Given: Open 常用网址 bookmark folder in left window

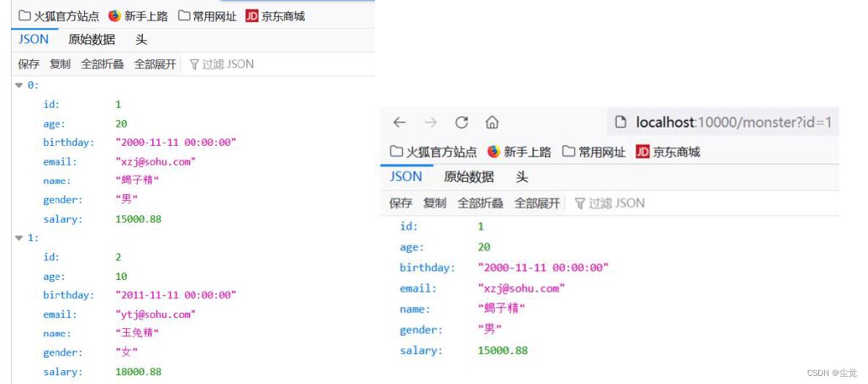Looking at the screenshot, I should coord(207,16).
